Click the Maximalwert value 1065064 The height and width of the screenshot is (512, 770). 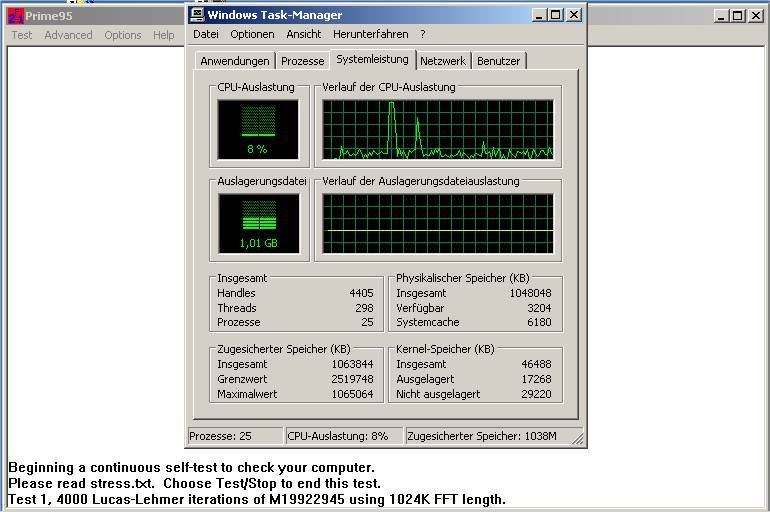pos(352,394)
